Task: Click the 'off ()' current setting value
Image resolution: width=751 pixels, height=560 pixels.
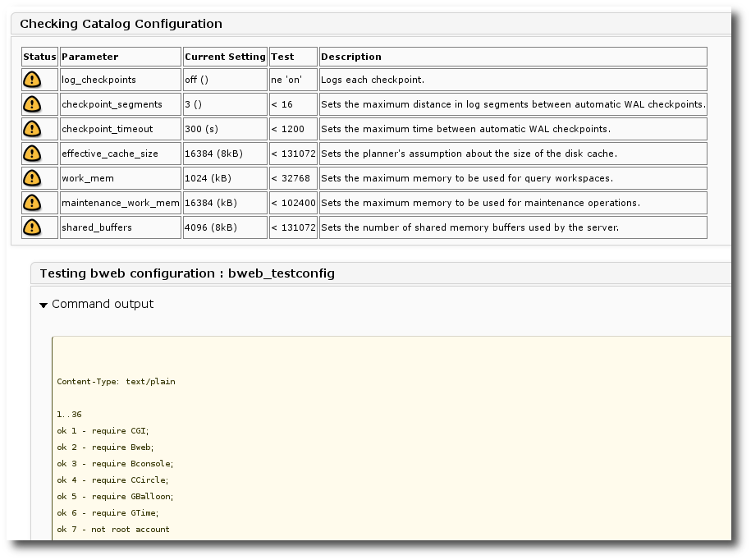Action: click(x=196, y=80)
